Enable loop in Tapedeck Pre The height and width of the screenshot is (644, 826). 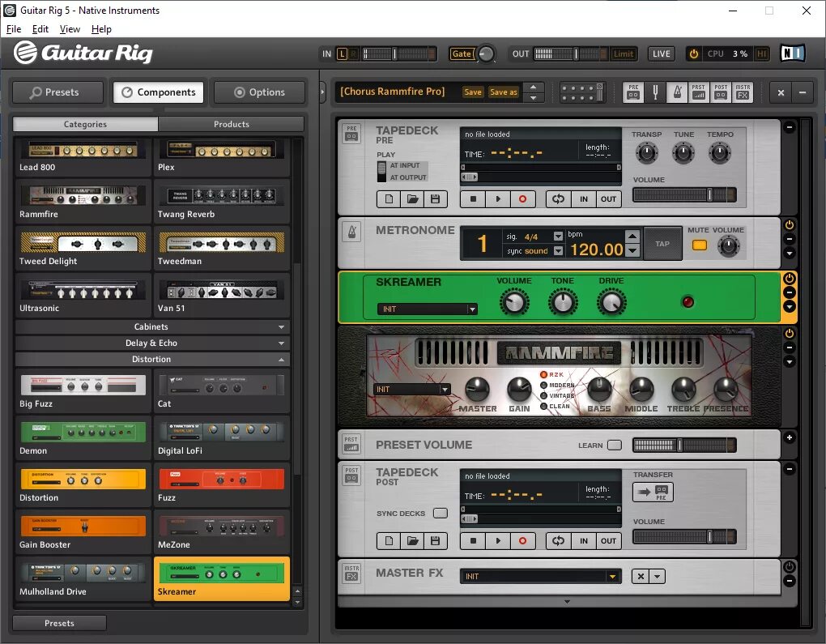pos(559,198)
